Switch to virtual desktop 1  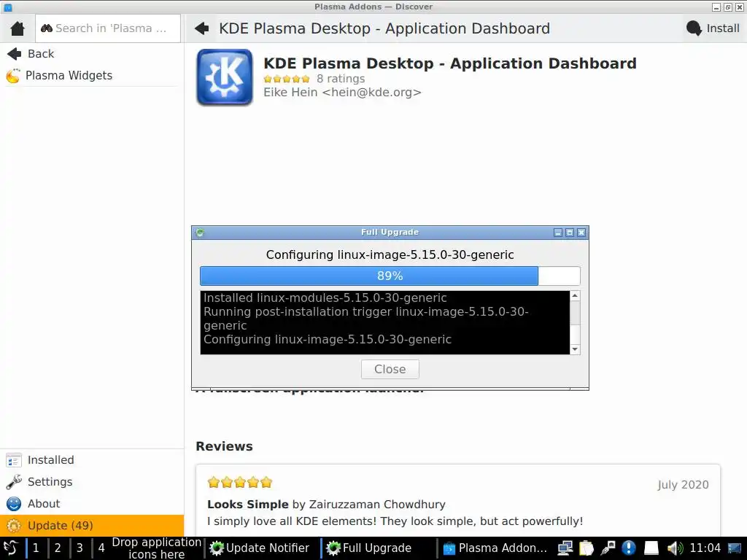pyautogui.click(x=36, y=548)
